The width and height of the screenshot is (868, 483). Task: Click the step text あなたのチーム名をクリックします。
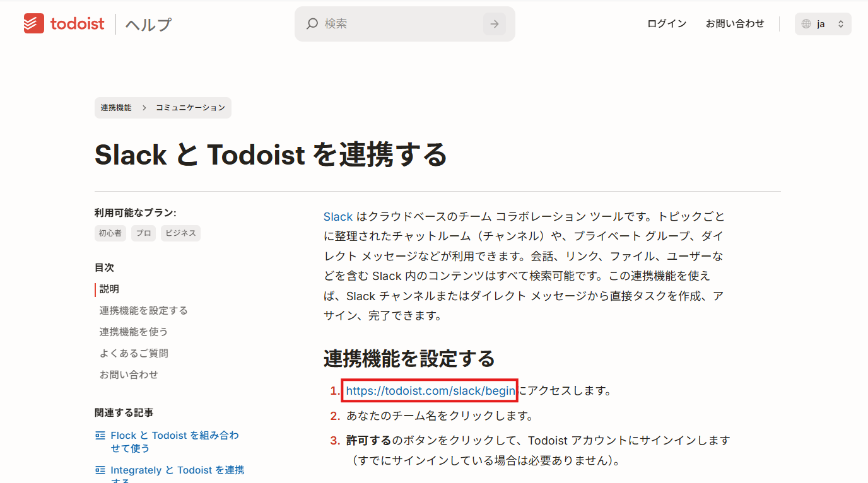coord(440,416)
